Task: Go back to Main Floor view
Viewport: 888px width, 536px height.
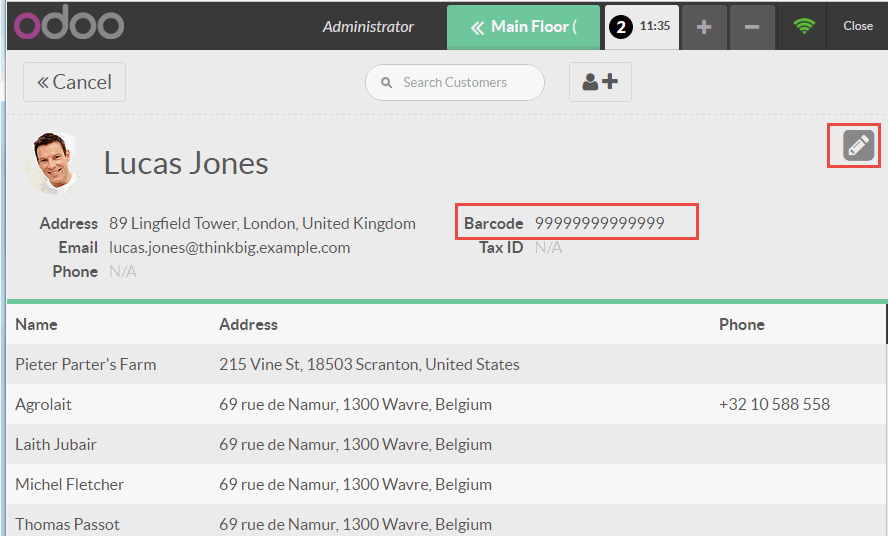Action: tap(523, 27)
